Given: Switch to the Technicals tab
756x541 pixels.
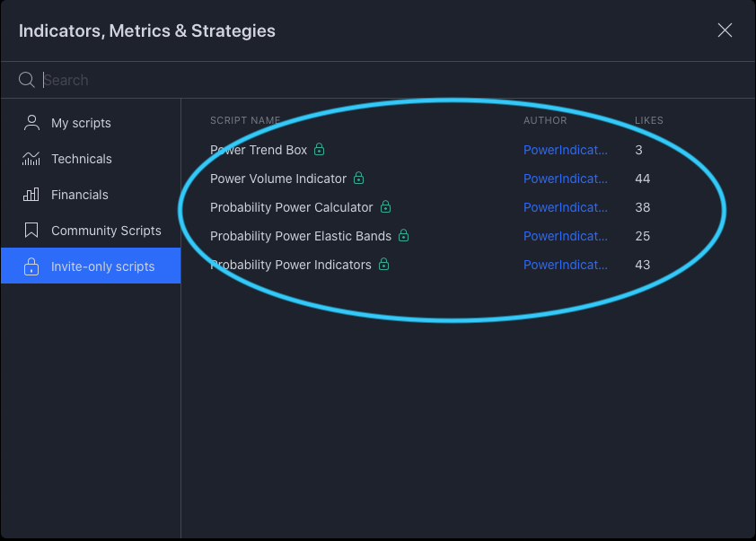Looking at the screenshot, I should click(82, 159).
